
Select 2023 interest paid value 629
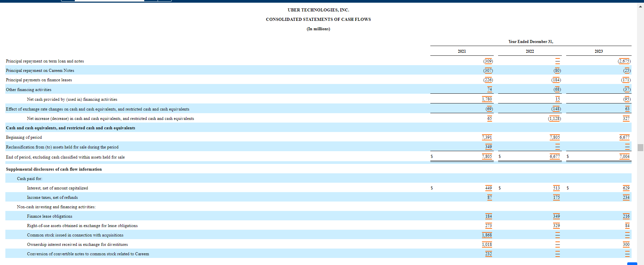pyautogui.click(x=626, y=188)
